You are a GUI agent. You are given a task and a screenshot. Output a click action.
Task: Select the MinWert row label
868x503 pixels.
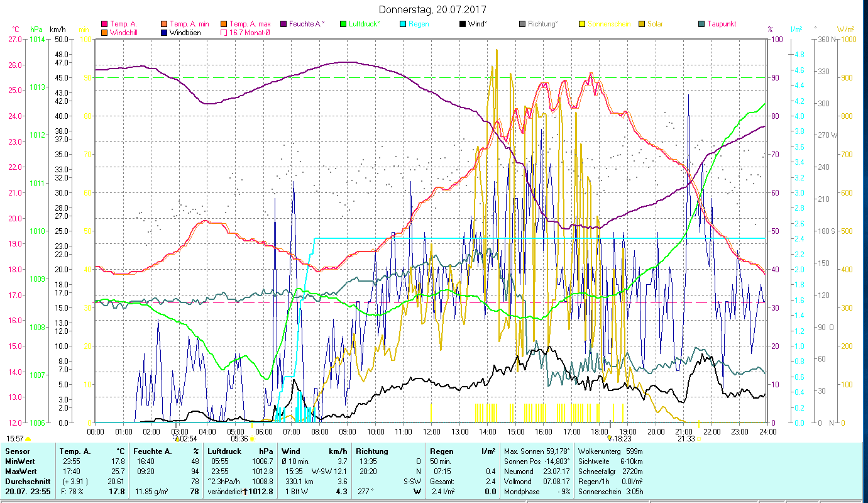pos(19,462)
